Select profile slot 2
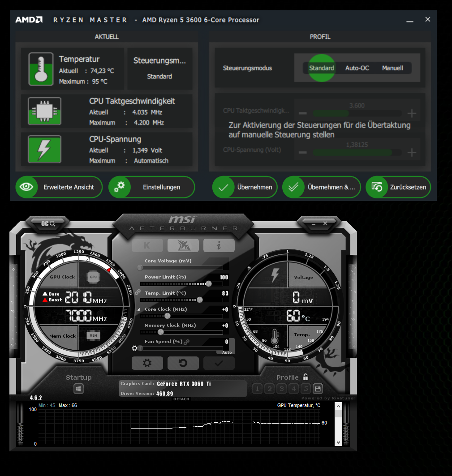 269,389
